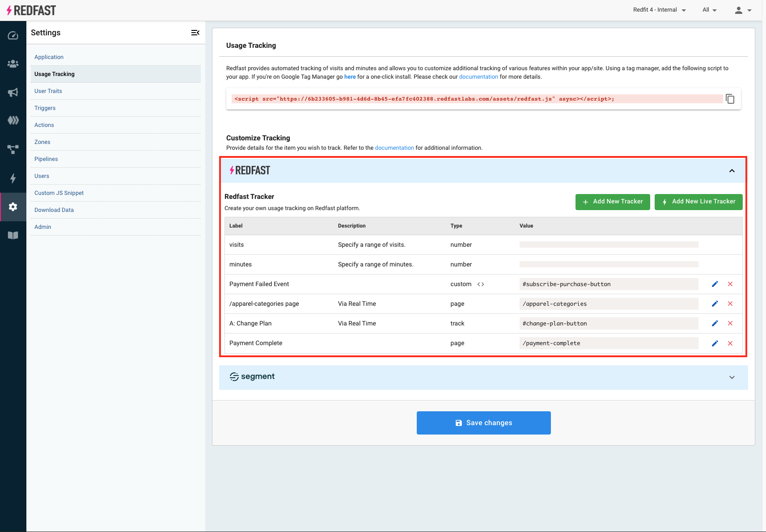Open documentation link in Usage Tracking description

(x=478, y=77)
